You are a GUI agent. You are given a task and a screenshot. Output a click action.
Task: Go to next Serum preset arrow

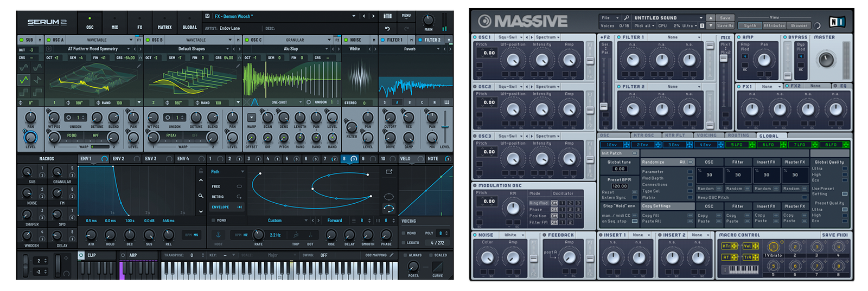(x=373, y=16)
